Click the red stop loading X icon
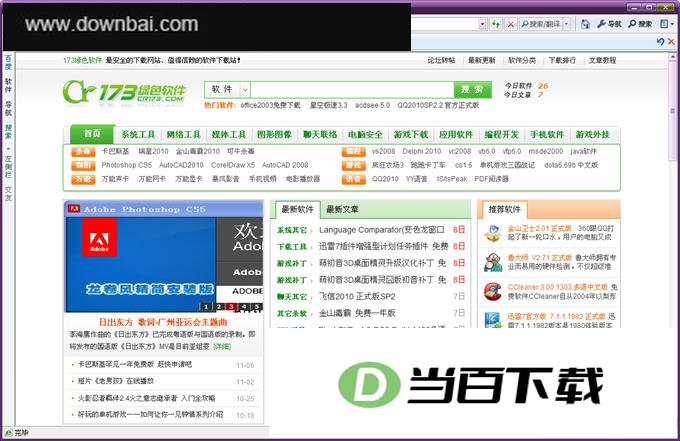 pyautogui.click(x=511, y=24)
